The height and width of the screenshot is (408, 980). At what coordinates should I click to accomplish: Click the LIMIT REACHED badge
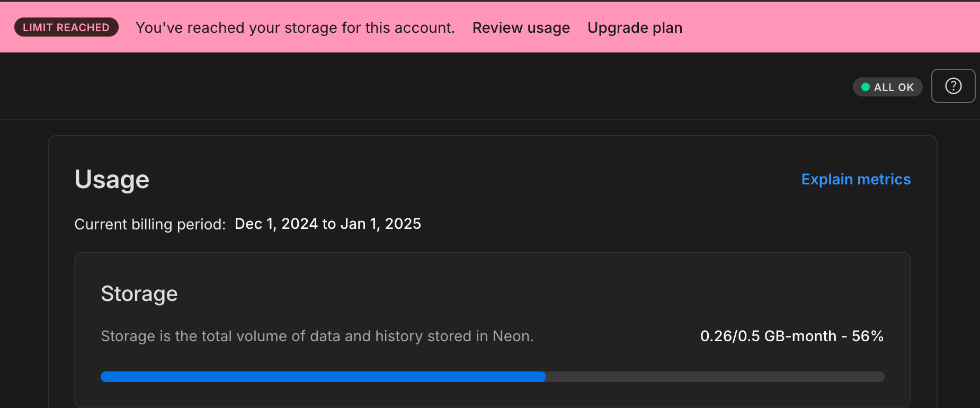click(66, 28)
